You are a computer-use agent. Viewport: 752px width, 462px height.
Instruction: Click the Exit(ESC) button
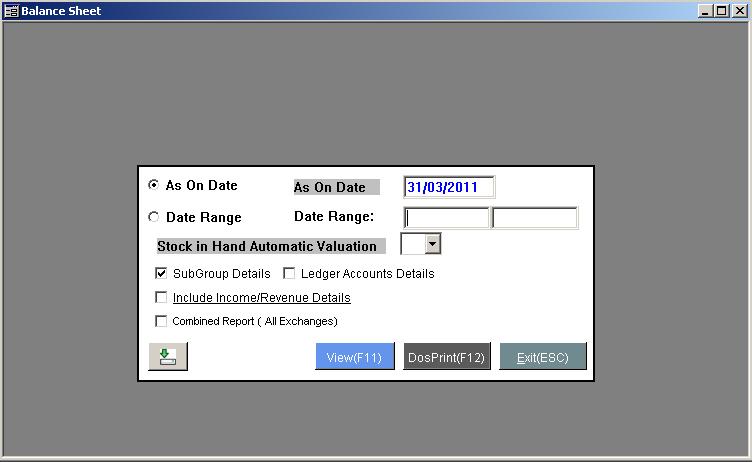click(542, 357)
